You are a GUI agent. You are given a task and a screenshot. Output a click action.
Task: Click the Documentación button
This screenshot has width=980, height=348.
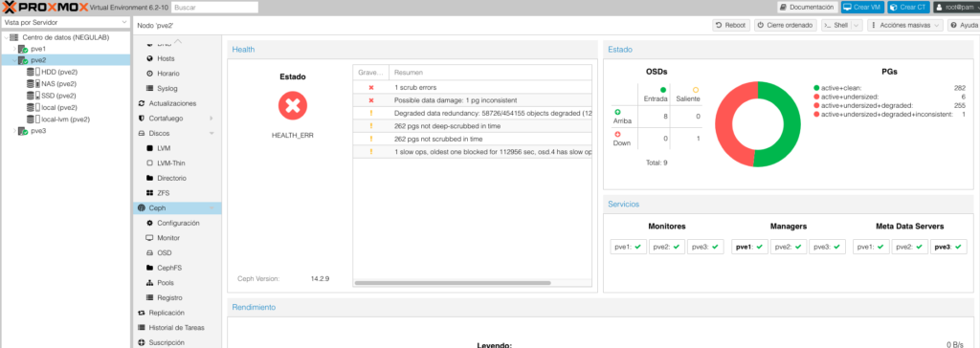807,7
